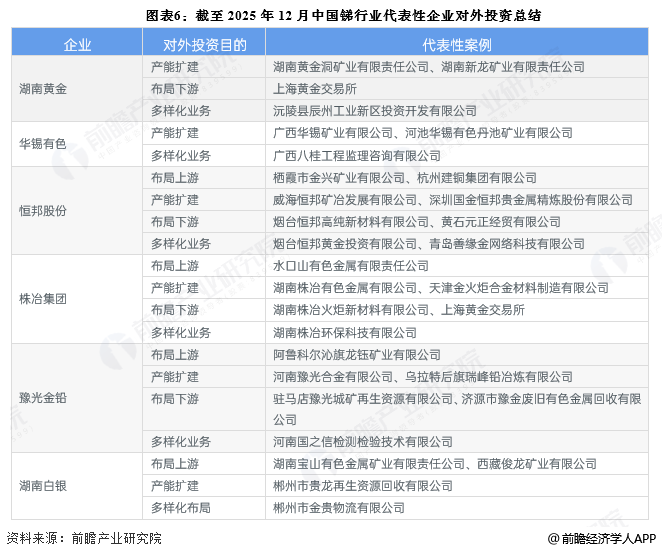Select cell starting with 烟台恒邦黄金投资有限公司

457,244
